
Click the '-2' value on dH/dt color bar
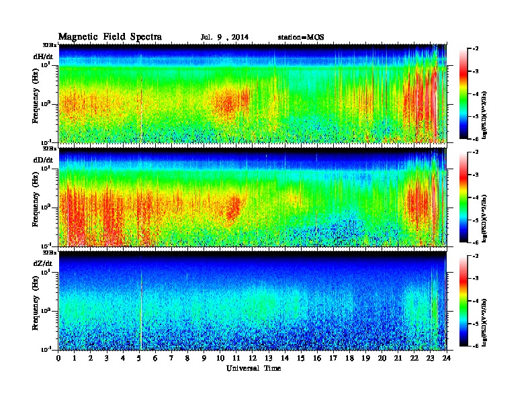tap(476, 49)
